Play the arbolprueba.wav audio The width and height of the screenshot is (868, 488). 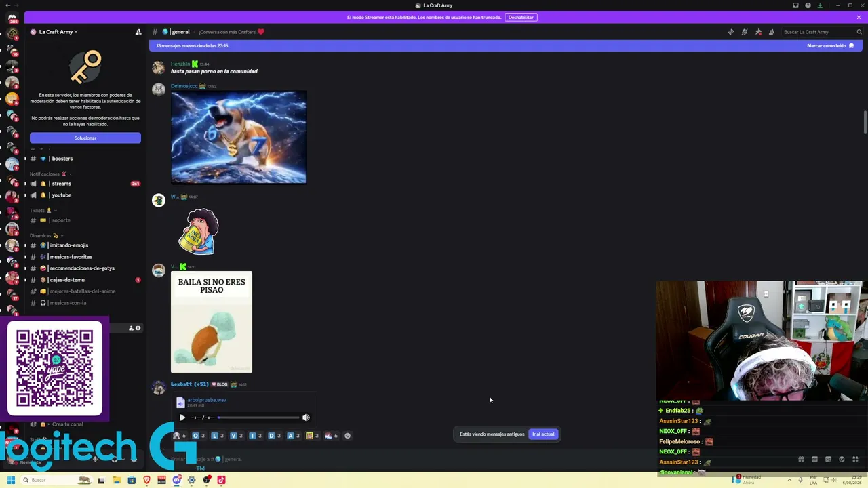182,418
